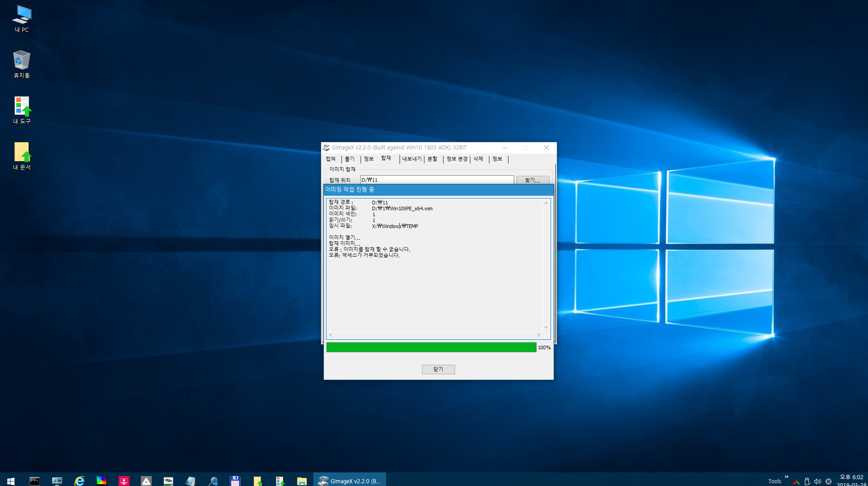This screenshot has height=486, width=868.
Task: Expand the Tools toolbar chevron in taskbar
Action: [x=786, y=477]
